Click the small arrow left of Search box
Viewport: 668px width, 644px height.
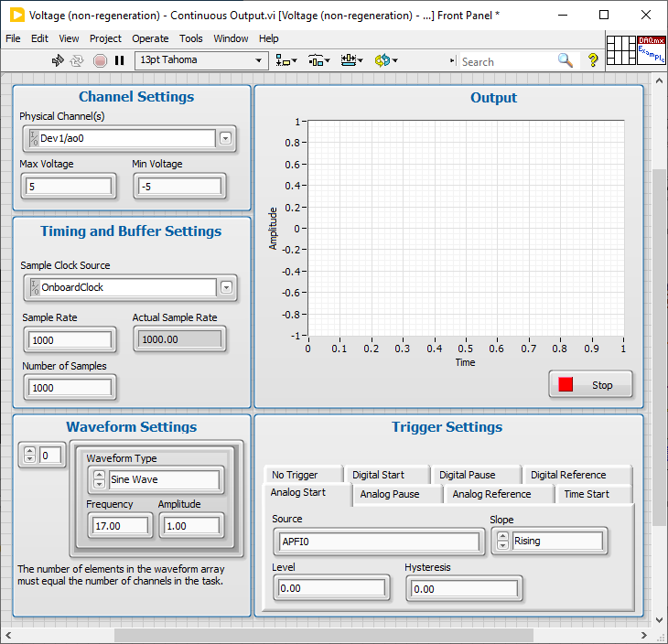pyautogui.click(x=452, y=61)
